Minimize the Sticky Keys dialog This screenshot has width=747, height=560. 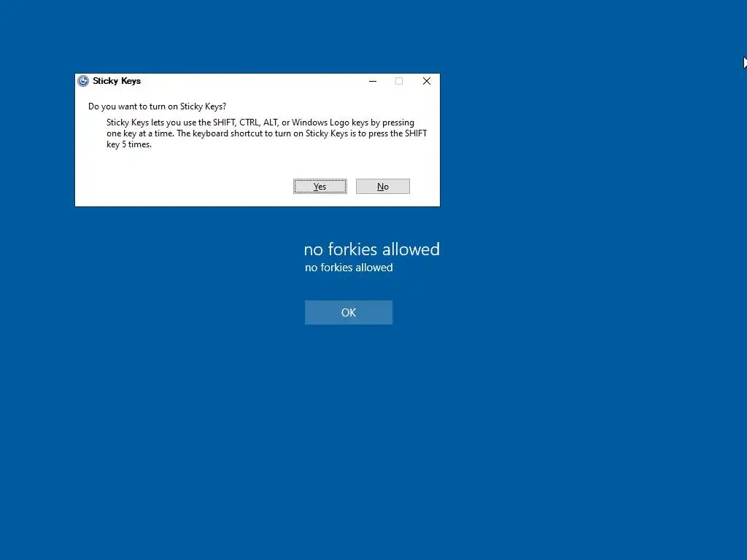point(373,81)
